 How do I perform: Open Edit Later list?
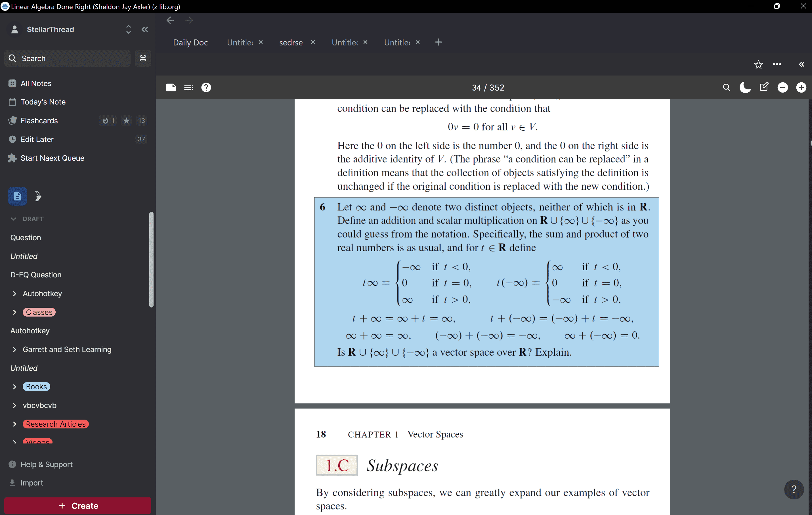pos(37,139)
